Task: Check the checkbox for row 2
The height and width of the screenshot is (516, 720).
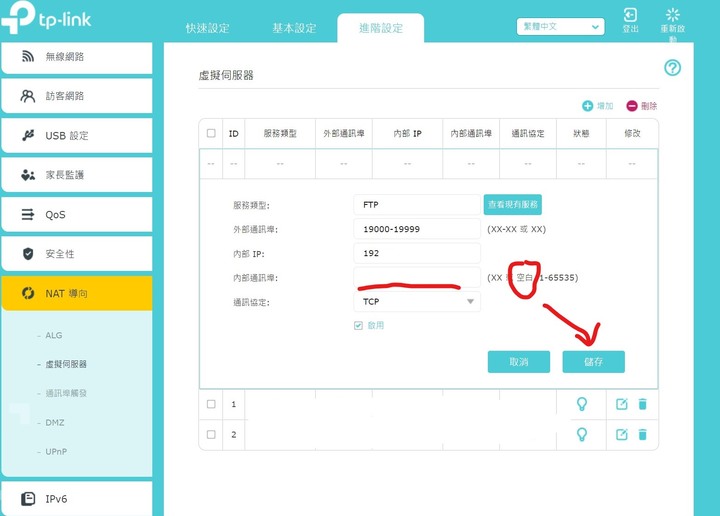Action: coord(211,434)
